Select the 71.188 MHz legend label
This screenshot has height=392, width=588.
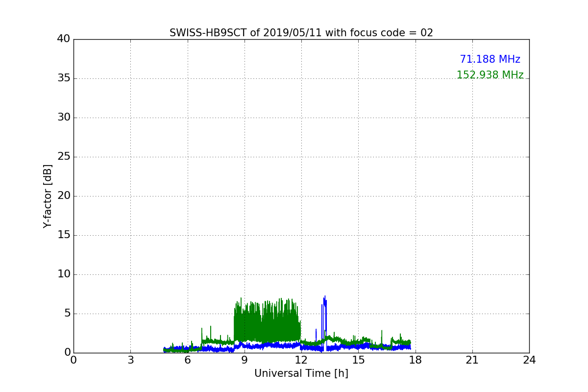[x=490, y=59]
